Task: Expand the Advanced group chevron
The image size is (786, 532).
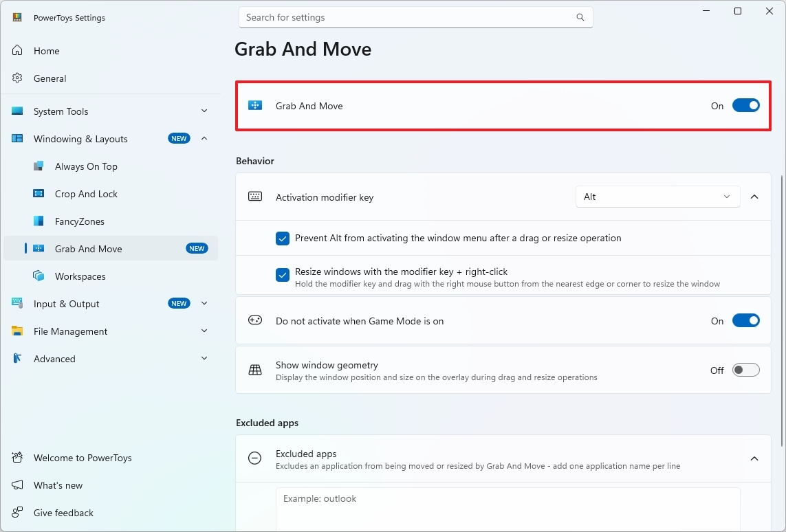Action: click(x=204, y=358)
